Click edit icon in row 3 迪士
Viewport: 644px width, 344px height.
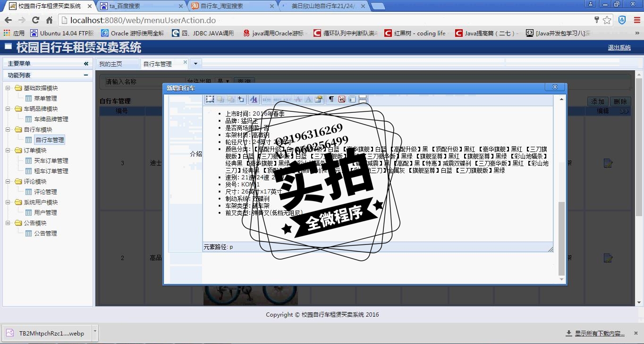tap(608, 163)
